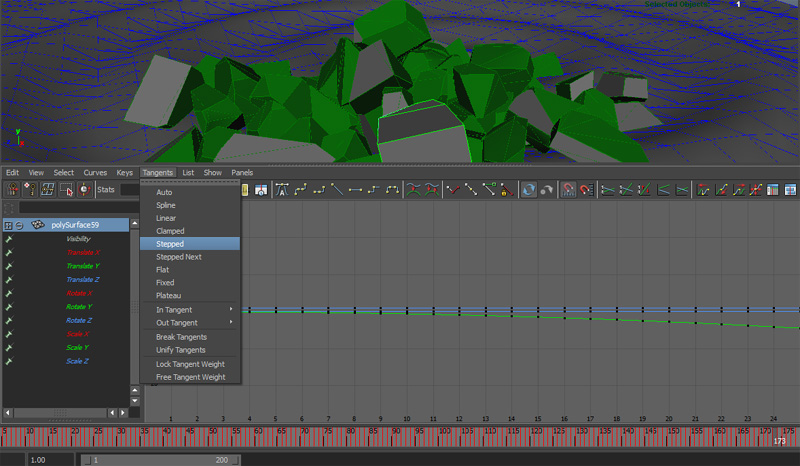
Task: Select the Insert Keys tool icon
Action: click(29, 189)
